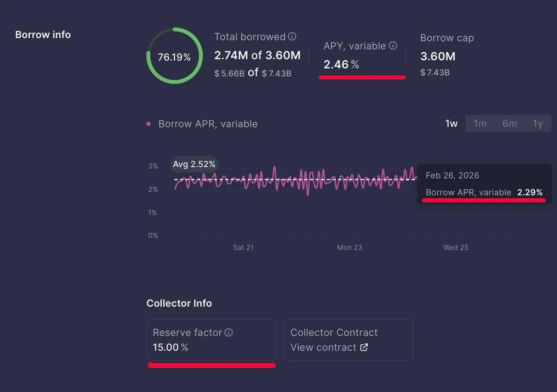Open the View contract link

323,347
